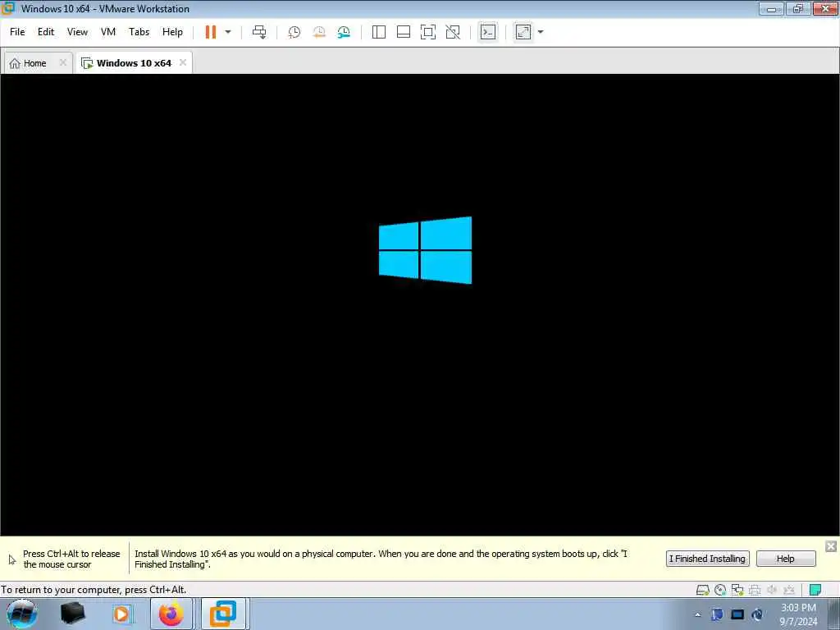840x630 pixels.
Task: Open the File menu
Action: [17, 32]
